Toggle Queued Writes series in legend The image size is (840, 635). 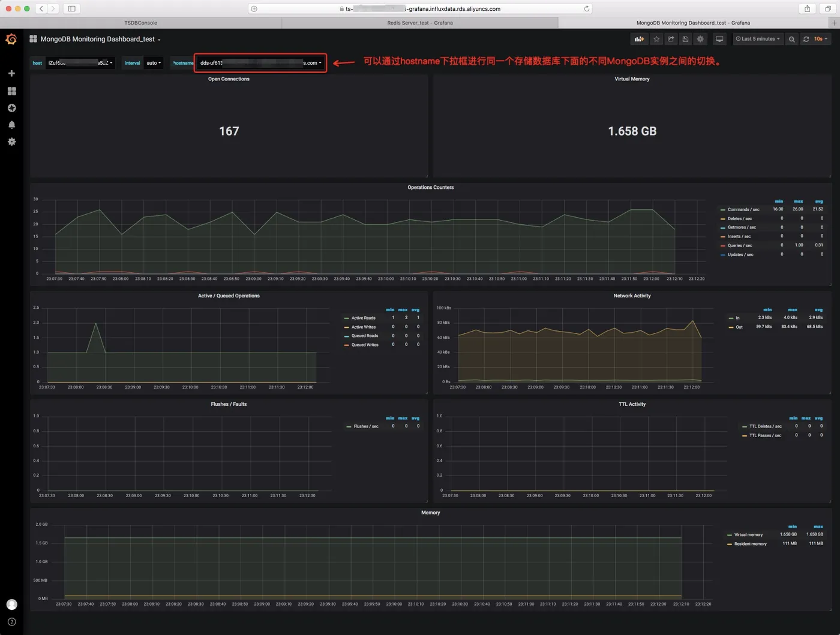pyautogui.click(x=365, y=345)
